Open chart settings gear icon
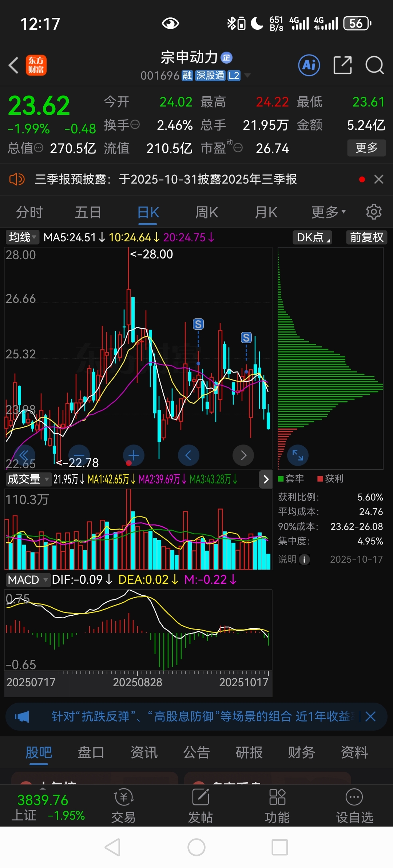This screenshot has height=868, width=393. click(374, 212)
